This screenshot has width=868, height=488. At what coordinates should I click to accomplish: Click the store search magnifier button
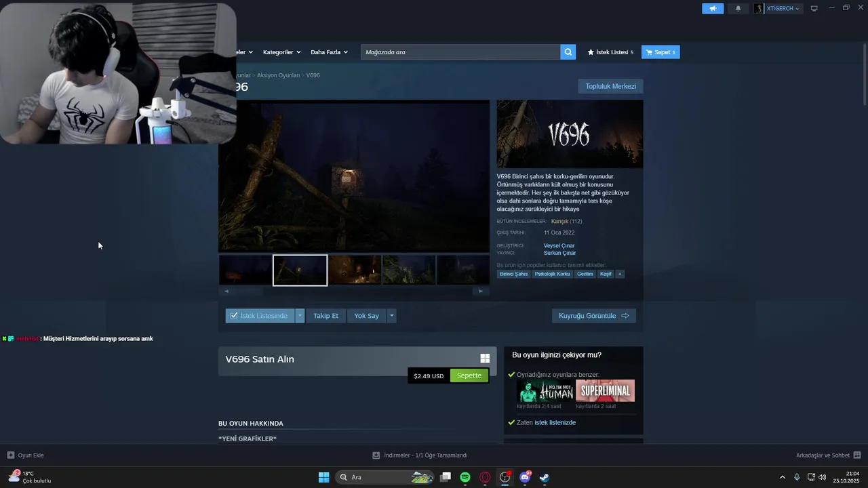click(568, 52)
